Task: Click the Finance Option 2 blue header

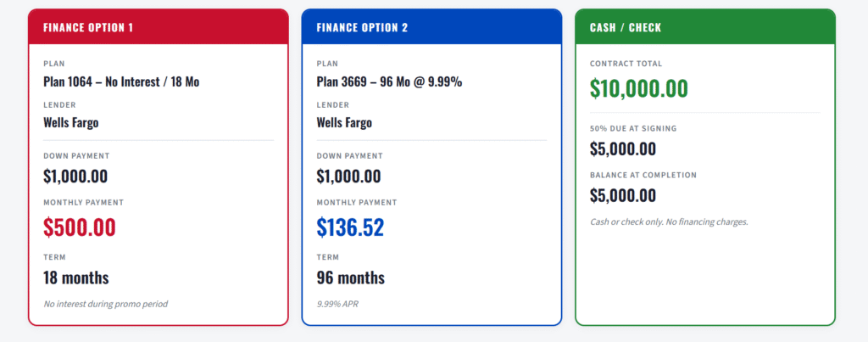Action: 431,27
